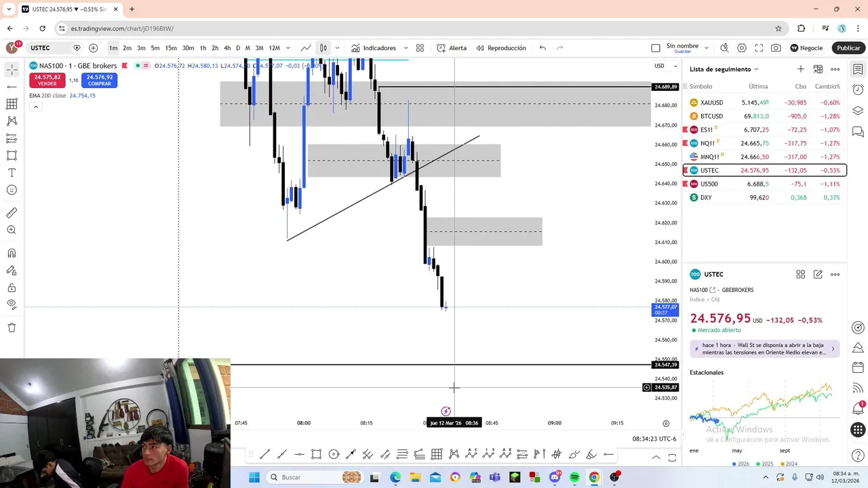Image resolution: width=868 pixels, height=488 pixels.
Task: Click the Negocie trade button
Action: tap(806, 48)
